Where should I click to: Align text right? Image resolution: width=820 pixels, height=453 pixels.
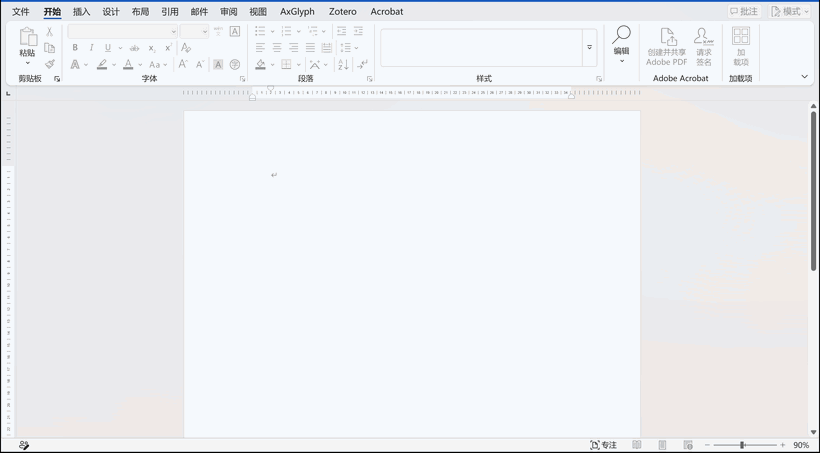[293, 48]
